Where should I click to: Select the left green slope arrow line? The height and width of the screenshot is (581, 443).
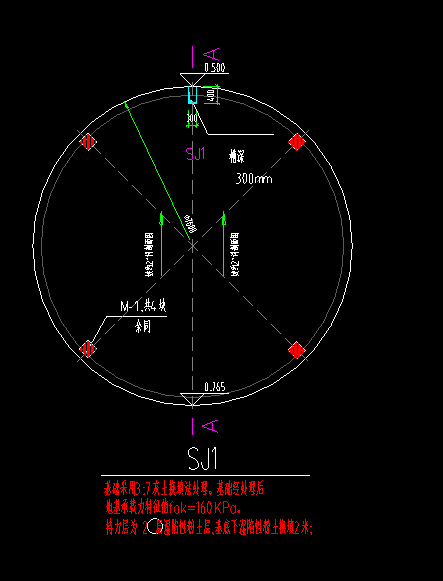(x=161, y=244)
